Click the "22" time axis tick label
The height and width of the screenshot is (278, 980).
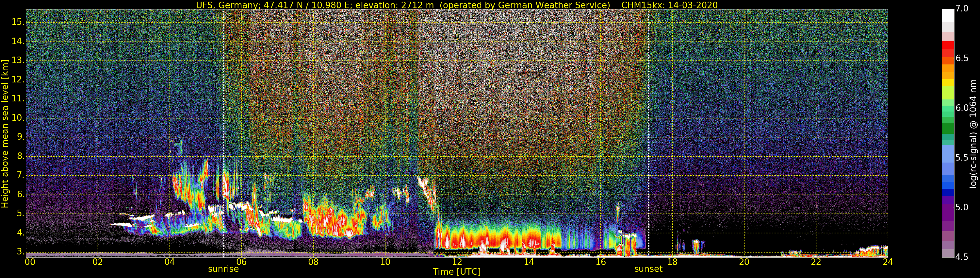tap(816, 262)
